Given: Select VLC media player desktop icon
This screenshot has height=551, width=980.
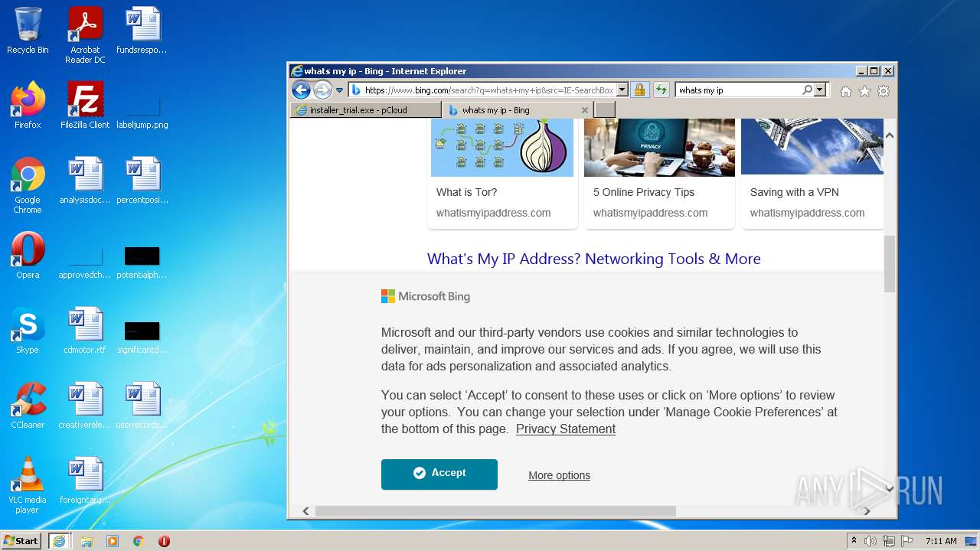Looking at the screenshot, I should (x=28, y=485).
